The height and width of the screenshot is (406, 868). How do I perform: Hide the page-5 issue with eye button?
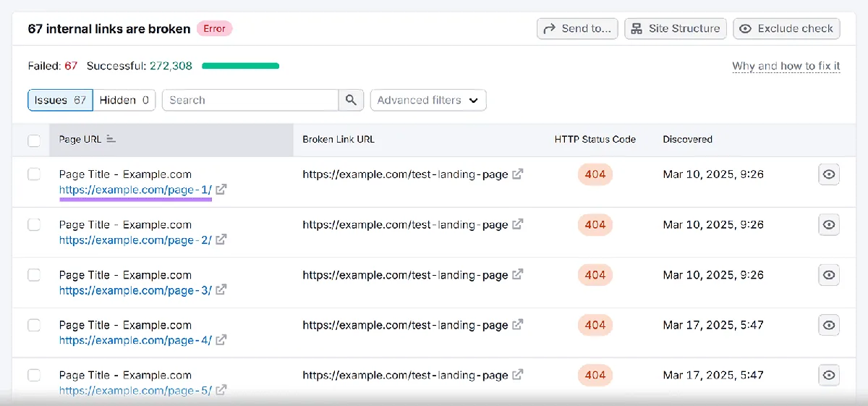[829, 375]
